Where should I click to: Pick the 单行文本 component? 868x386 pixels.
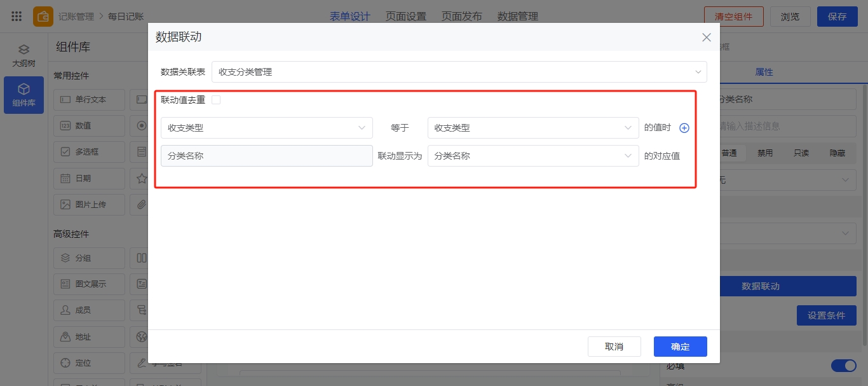pyautogui.click(x=90, y=99)
